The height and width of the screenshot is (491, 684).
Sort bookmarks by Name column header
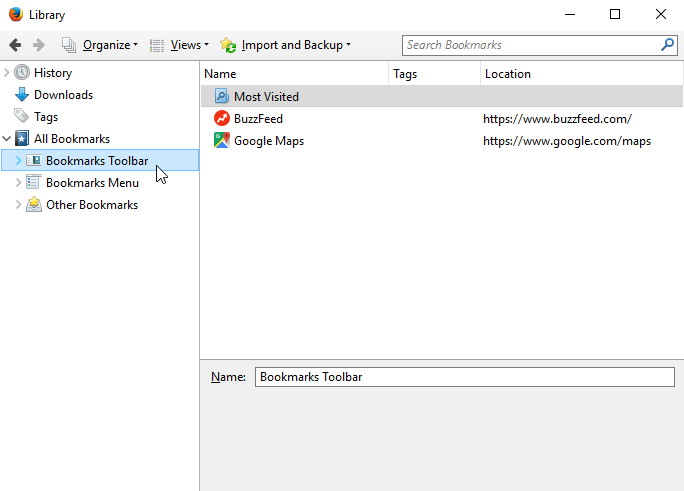tap(294, 74)
